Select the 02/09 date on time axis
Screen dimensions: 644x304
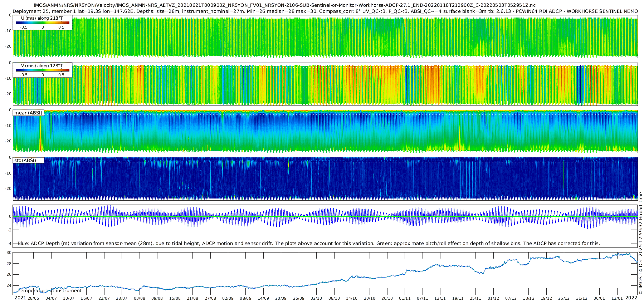click(x=228, y=298)
